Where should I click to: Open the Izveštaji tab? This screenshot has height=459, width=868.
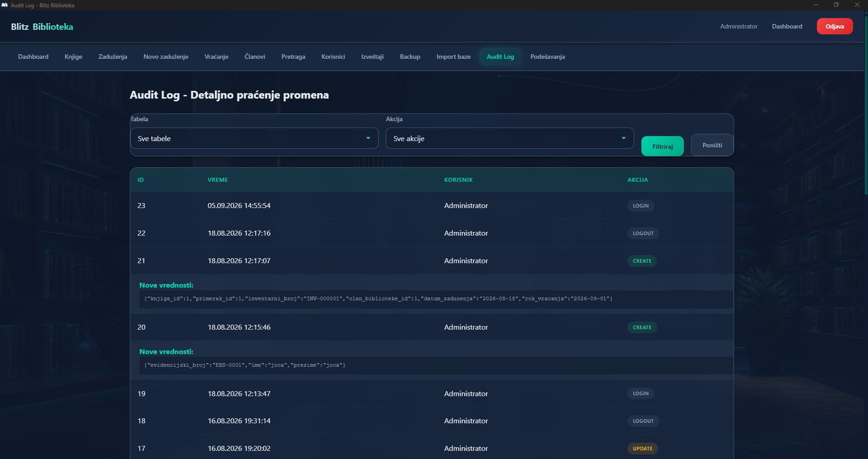tap(372, 57)
